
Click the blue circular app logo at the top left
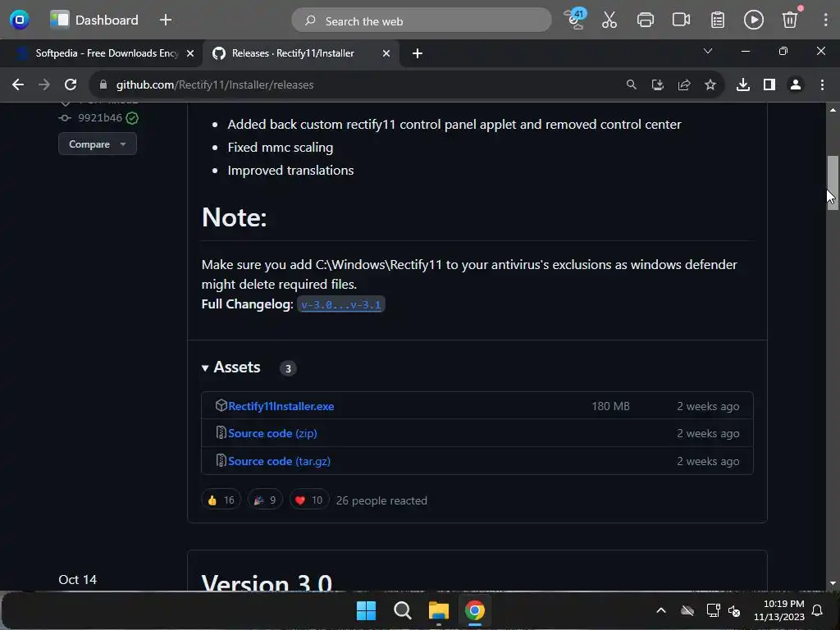pos(20,20)
